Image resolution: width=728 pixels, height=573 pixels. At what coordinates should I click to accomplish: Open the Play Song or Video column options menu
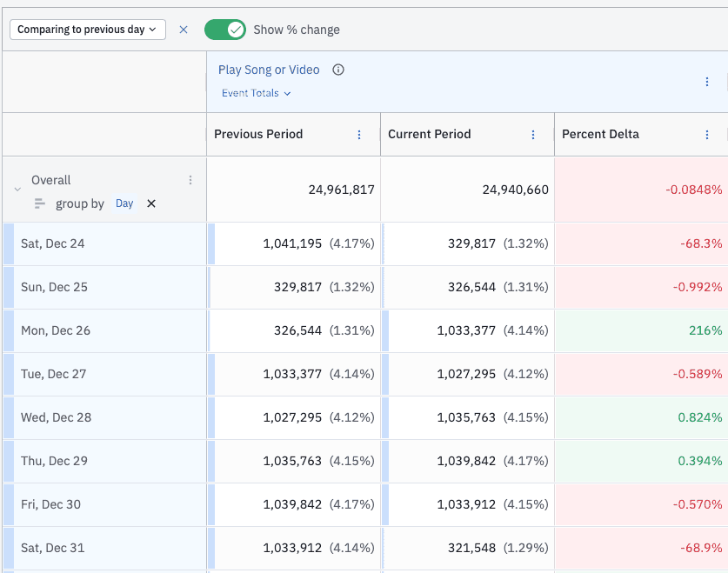(x=707, y=82)
